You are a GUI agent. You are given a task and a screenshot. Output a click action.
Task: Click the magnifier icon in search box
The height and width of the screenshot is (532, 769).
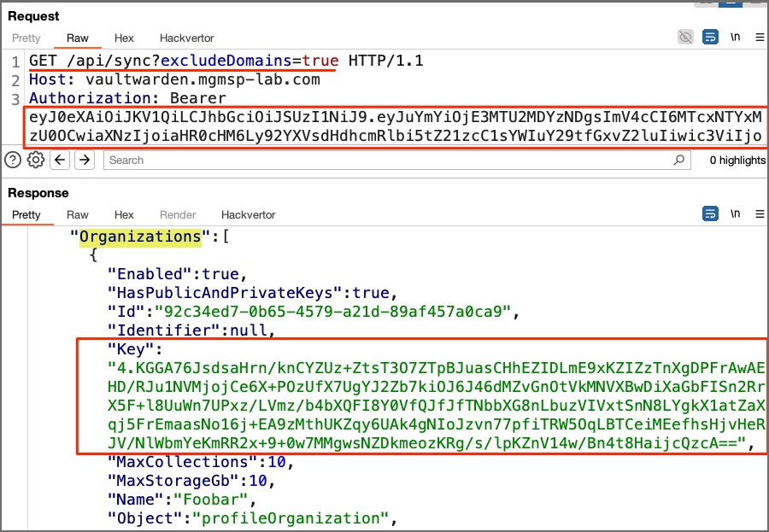click(x=678, y=160)
